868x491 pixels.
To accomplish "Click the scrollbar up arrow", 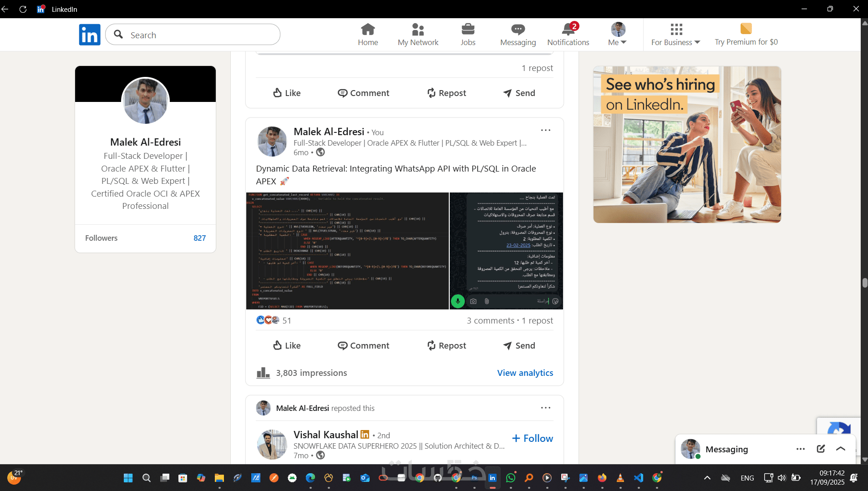I will point(864,22).
